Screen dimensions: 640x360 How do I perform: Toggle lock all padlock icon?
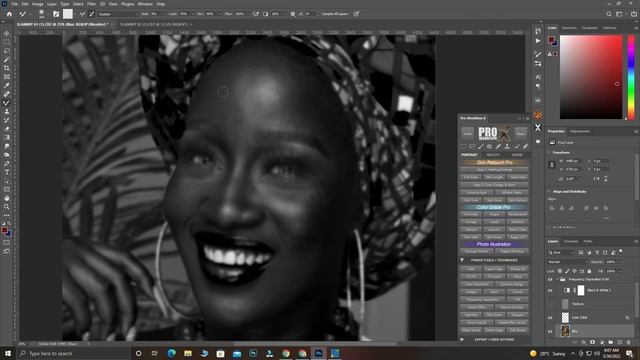589,271
